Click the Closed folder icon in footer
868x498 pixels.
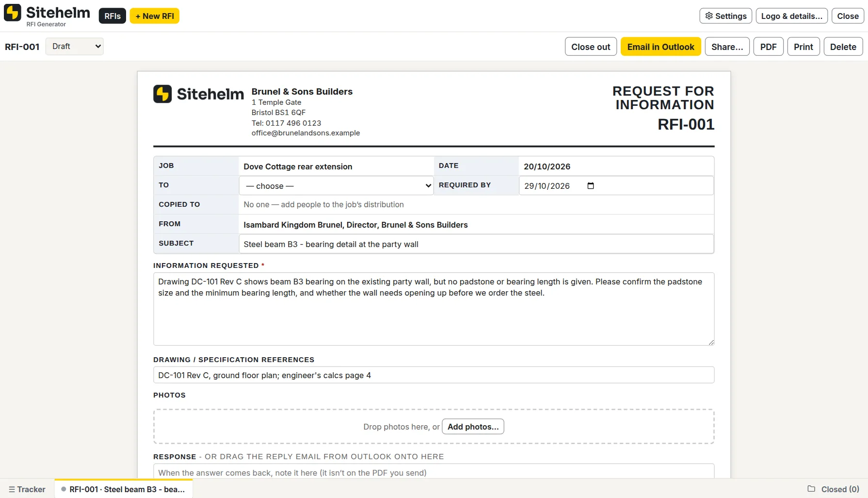[811, 489]
